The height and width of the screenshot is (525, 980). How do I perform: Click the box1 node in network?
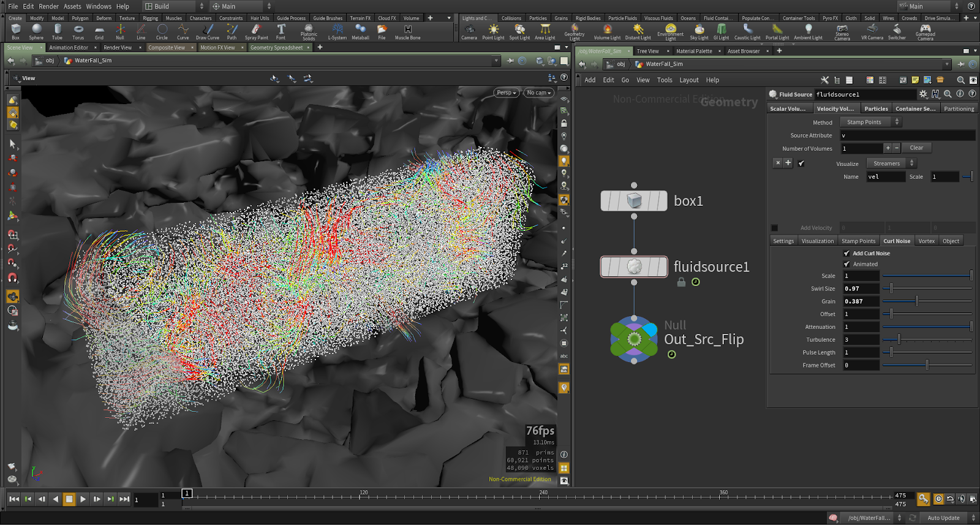(x=634, y=201)
